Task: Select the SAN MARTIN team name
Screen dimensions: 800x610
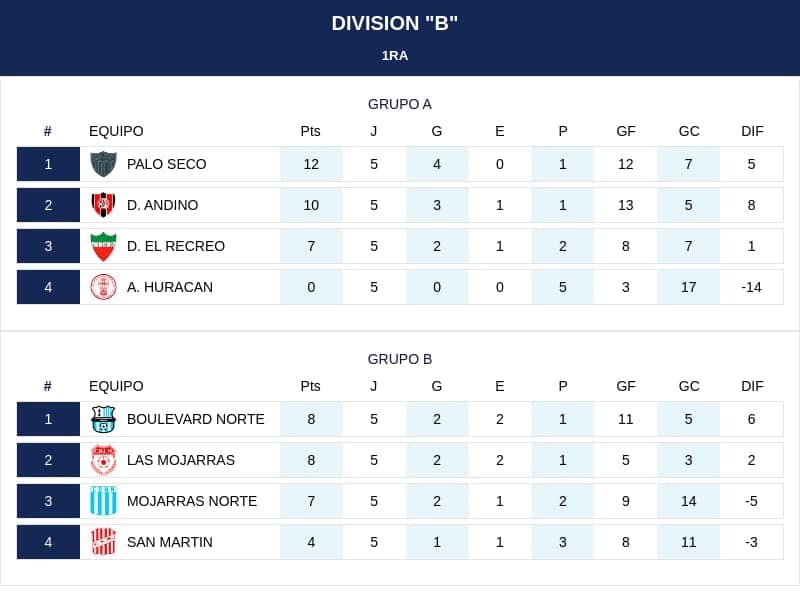Action: point(169,542)
